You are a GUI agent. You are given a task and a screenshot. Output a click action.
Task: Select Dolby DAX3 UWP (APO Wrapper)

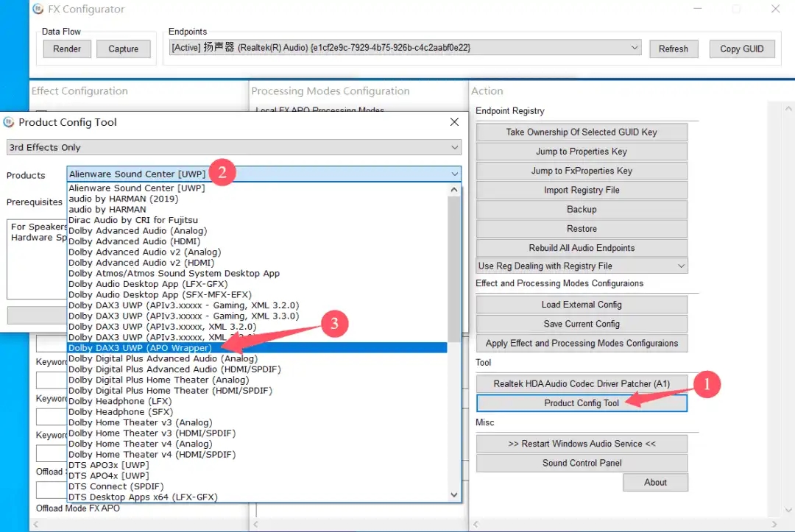[258, 347]
